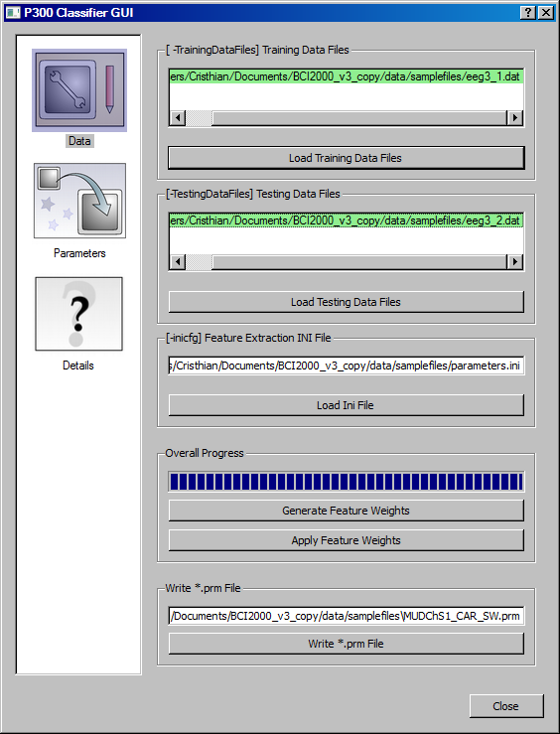Click the MUDChS1_CAR_SW.prm path input field
560x734 pixels.
click(347, 616)
